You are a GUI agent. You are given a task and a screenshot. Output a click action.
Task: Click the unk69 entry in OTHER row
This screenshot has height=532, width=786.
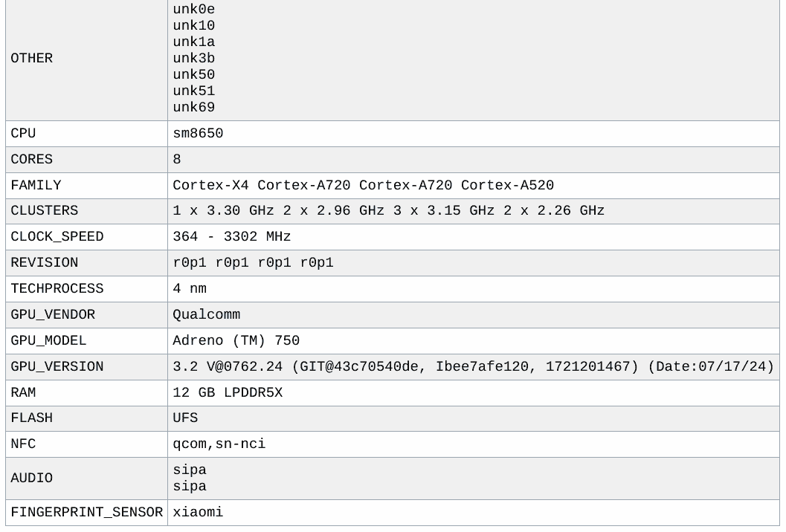[x=194, y=108]
